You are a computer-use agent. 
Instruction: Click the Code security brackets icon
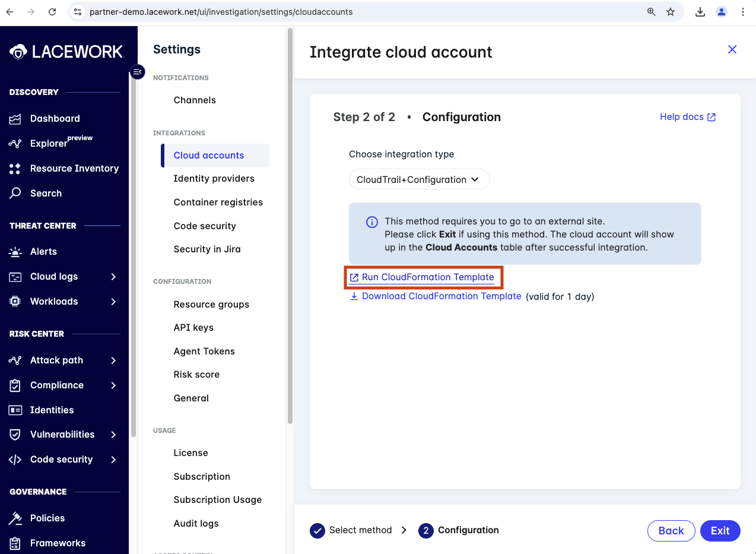point(15,460)
